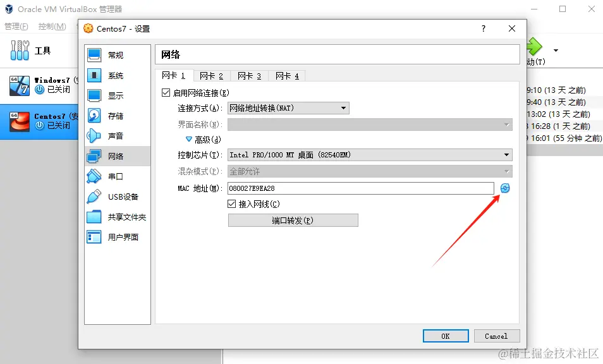Image resolution: width=603 pixels, height=364 pixels.
Task: Open the 控制 menu in manager
Action: click(52, 26)
